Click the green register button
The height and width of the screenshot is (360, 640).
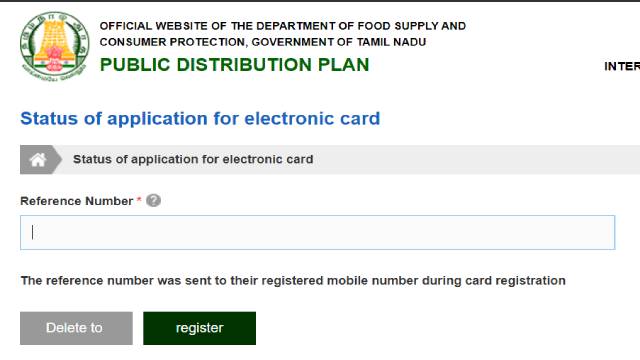pyautogui.click(x=200, y=328)
